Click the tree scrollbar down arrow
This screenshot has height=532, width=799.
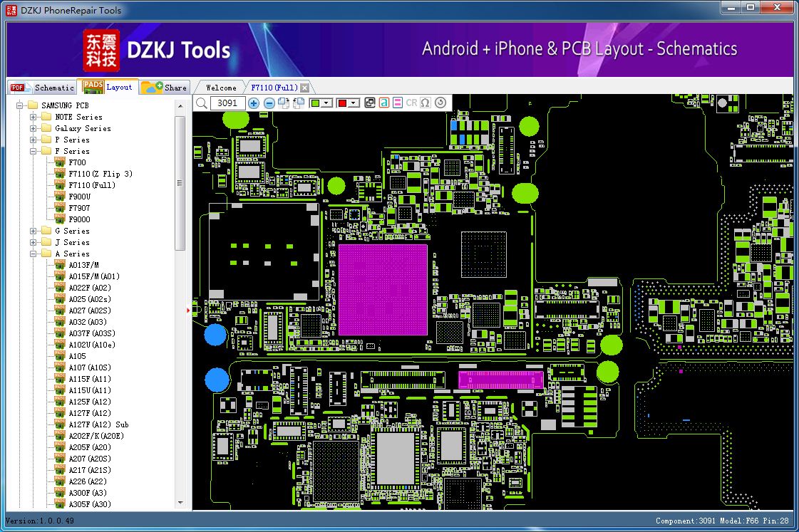pyautogui.click(x=180, y=503)
